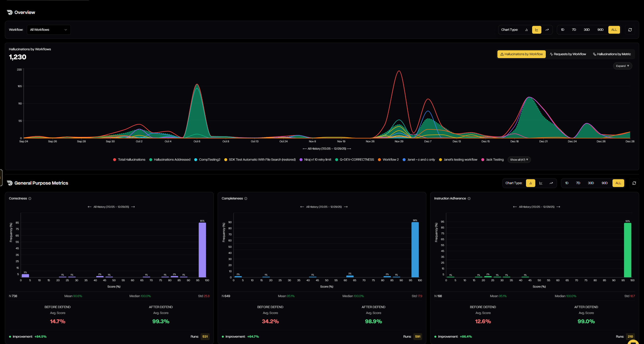644x344 pixels.
Task: Open the Show all (47) legend dropdown
Action: pos(519,159)
